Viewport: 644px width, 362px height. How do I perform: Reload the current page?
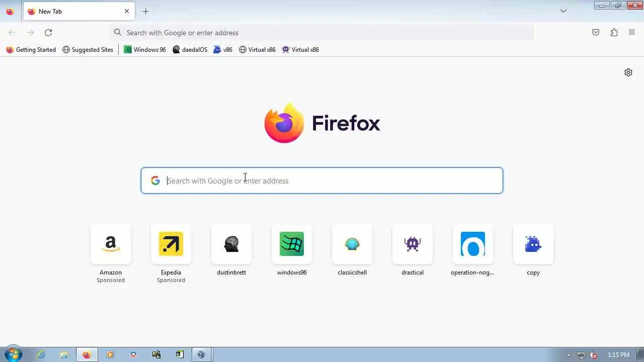(x=48, y=32)
